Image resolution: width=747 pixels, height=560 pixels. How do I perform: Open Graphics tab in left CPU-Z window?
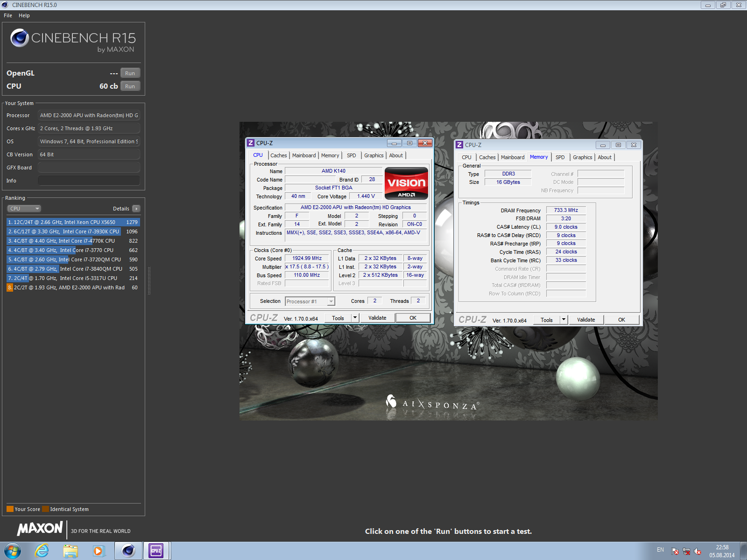(x=374, y=155)
